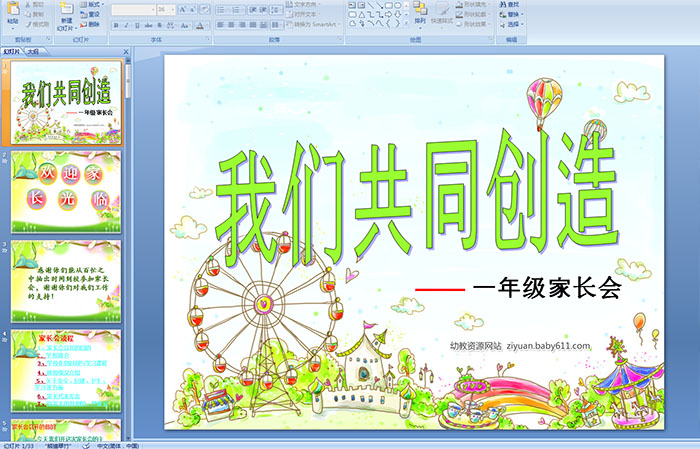Viewport: 700px width, 449px height.
Task: Copy selection using the 复制 button
Action: point(35,14)
